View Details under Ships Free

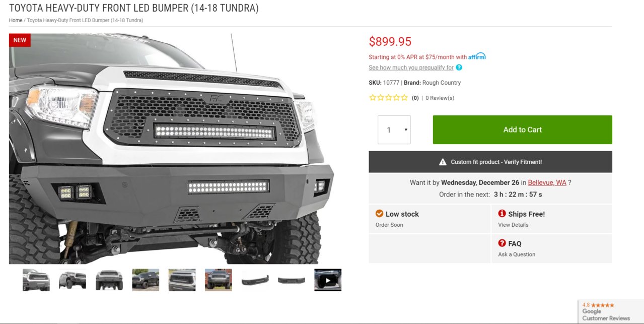pos(513,225)
